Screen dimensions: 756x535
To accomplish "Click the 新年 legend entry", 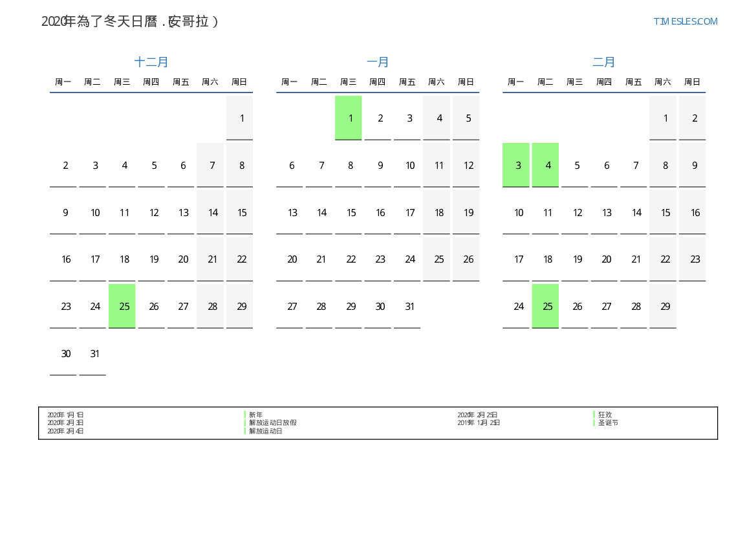I will tap(256, 415).
